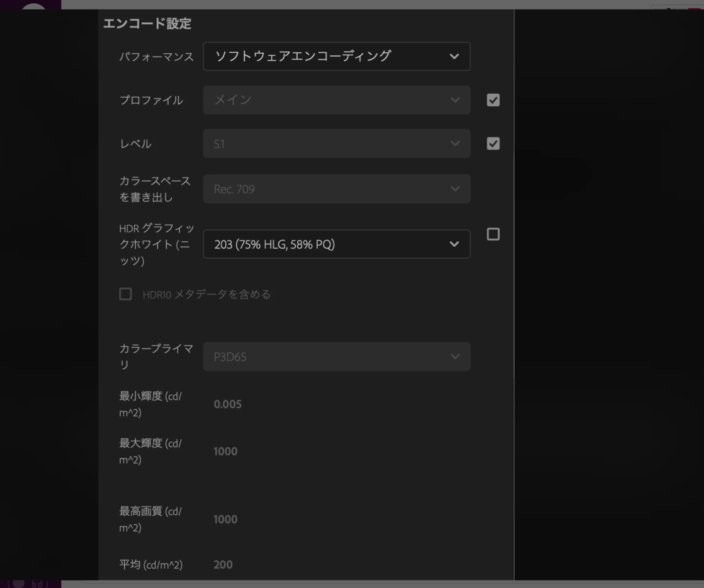Click the カラープライマリ label
Image resolution: width=704 pixels, height=588 pixels.
pyautogui.click(x=156, y=356)
